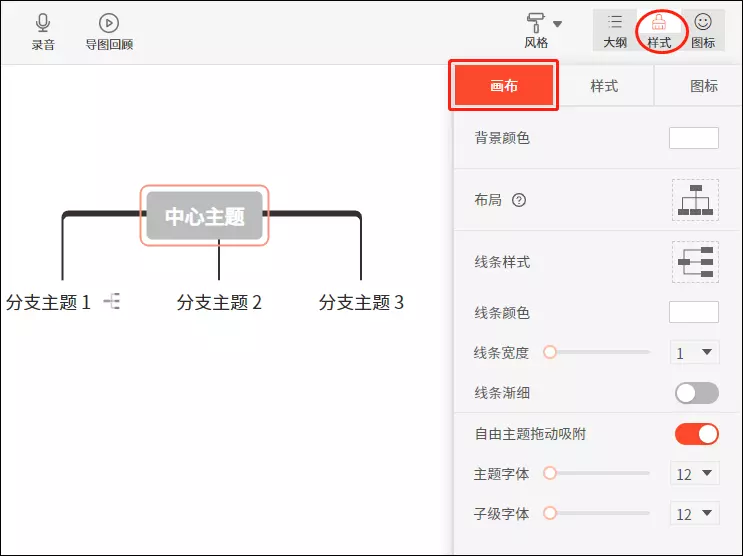
Task: Open the 主题字体 size dropdown
Action: pos(695,474)
